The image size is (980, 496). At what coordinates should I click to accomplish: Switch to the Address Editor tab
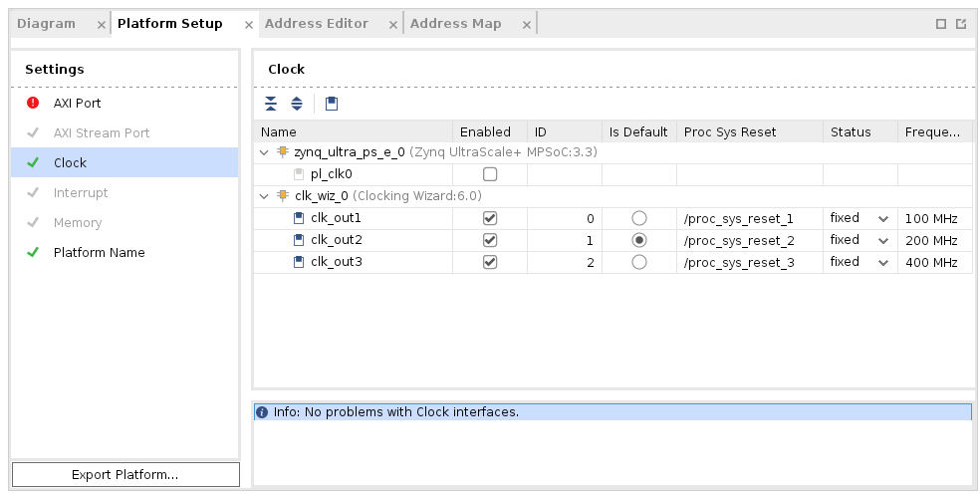tap(316, 24)
